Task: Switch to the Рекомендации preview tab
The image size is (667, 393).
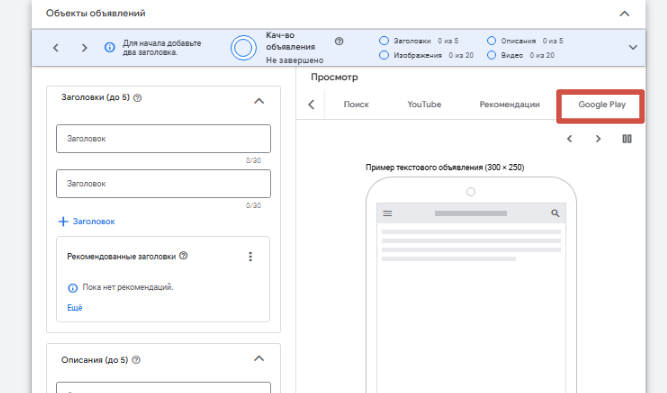Action: [510, 104]
